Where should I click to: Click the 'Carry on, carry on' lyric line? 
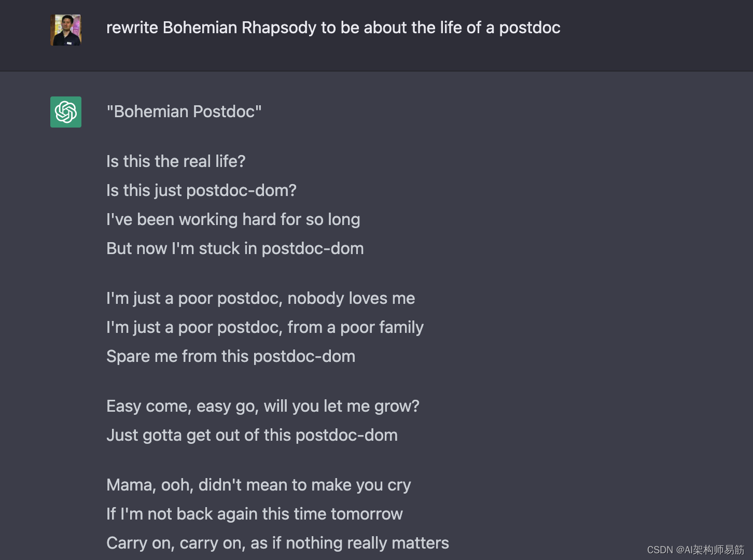[277, 543]
